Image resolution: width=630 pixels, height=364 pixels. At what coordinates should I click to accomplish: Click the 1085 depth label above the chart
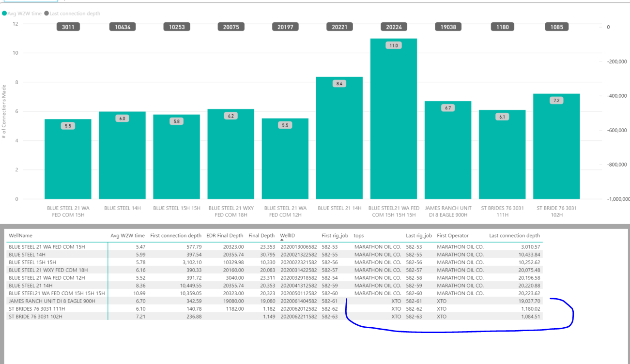click(x=557, y=27)
